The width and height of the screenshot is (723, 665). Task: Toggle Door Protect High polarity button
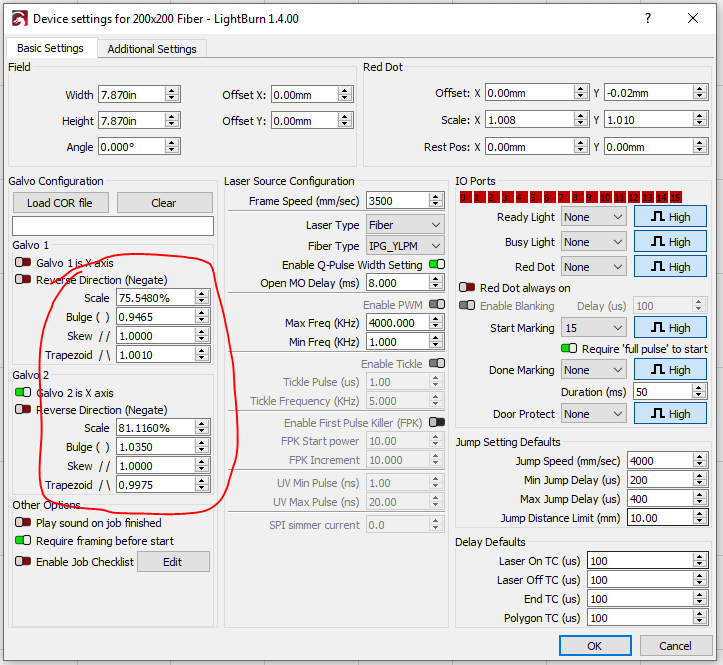coord(670,414)
